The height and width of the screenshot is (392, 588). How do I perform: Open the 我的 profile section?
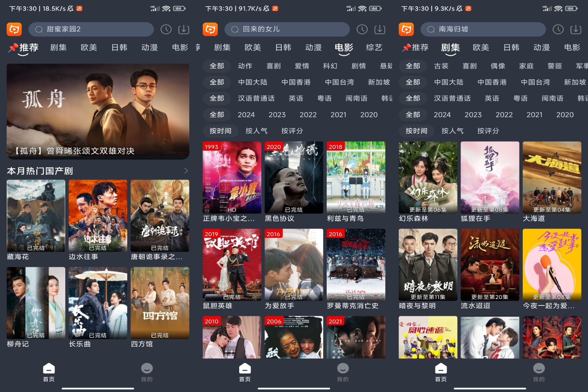(147, 371)
